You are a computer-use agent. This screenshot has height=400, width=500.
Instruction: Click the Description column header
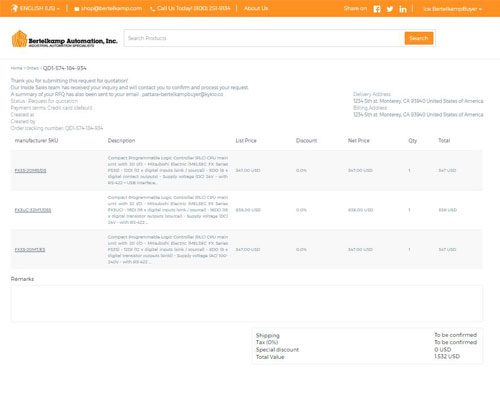click(x=121, y=140)
